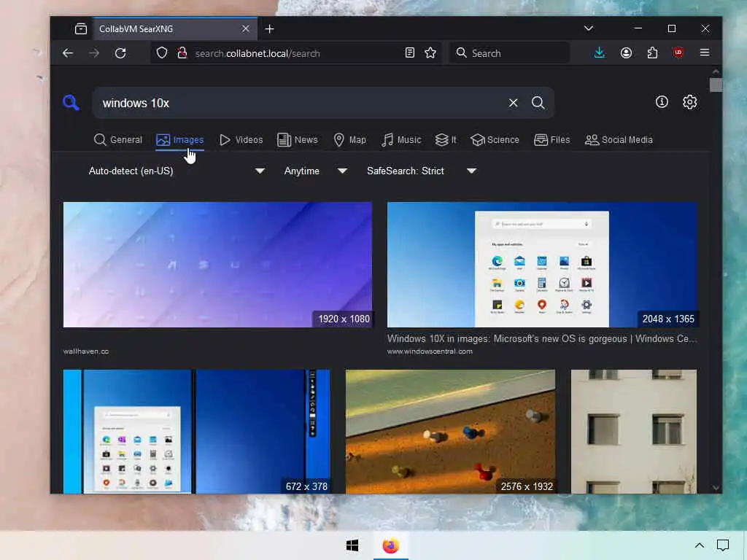This screenshot has width=747, height=560.
Task: Focus the Firefox Search box
Action: point(510,52)
